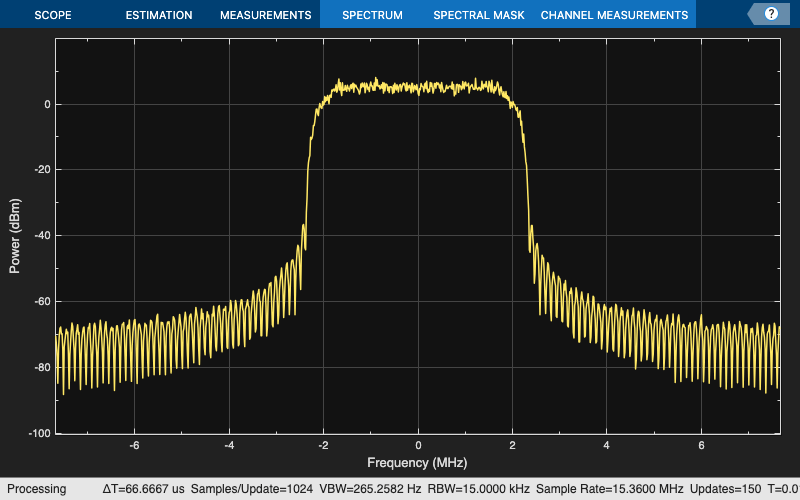Open the MEASUREMENTS tab
Image resolution: width=800 pixels, height=500 pixels.
[265, 15]
